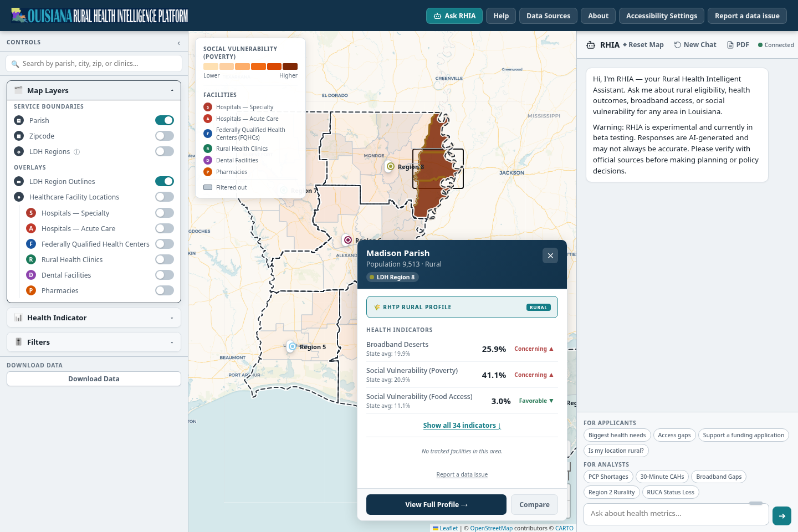Expand Show all 34 indicators
798x532 pixels.
[462, 426]
